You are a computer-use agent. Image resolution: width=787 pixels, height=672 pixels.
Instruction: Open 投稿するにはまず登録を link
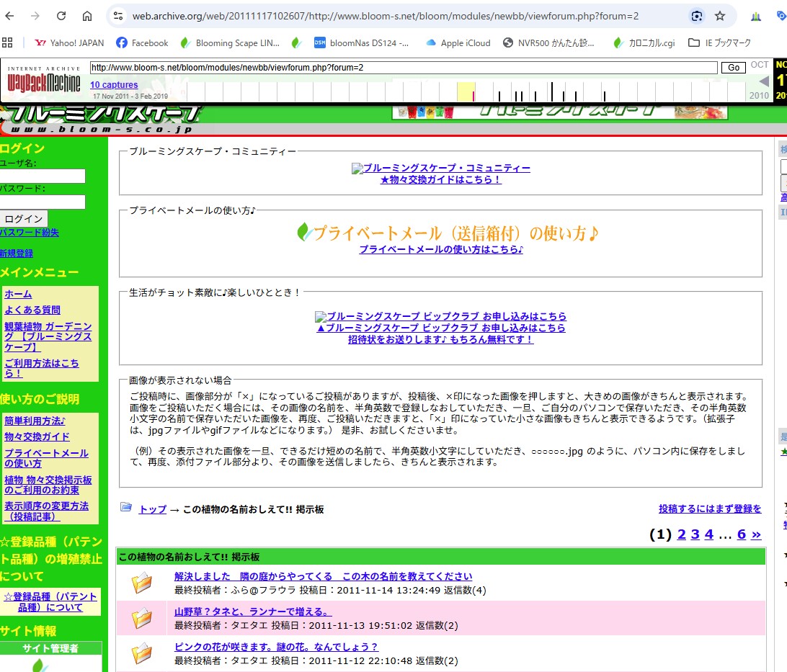coord(710,509)
